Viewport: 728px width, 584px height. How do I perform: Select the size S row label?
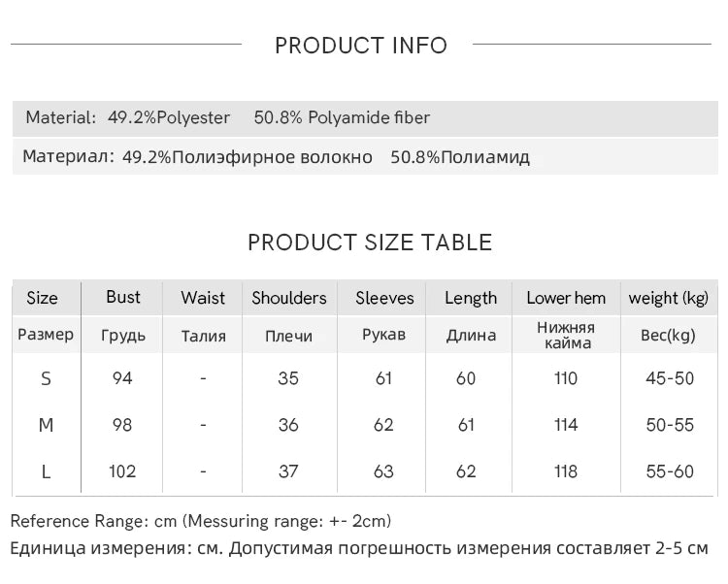coord(46,378)
